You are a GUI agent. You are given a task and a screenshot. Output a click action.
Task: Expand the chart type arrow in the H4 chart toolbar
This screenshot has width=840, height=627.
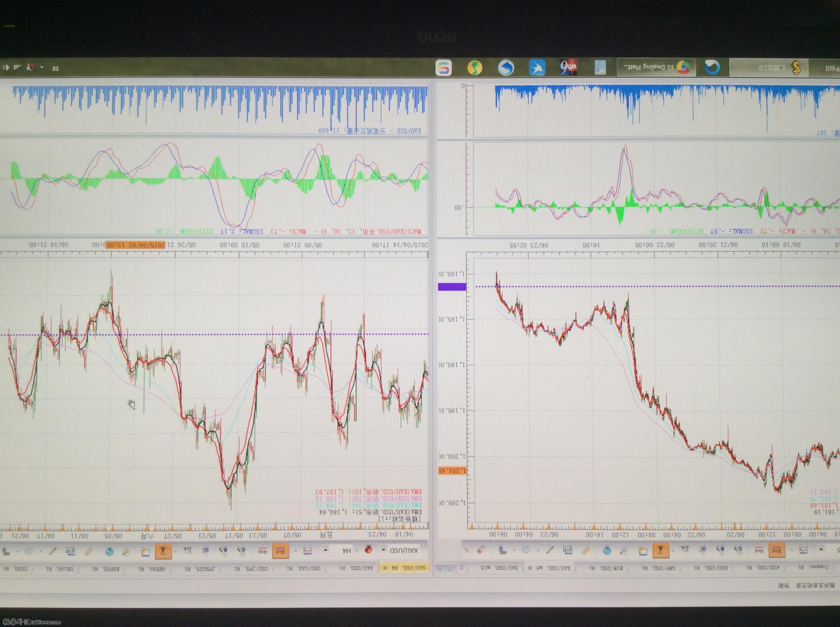[296, 551]
